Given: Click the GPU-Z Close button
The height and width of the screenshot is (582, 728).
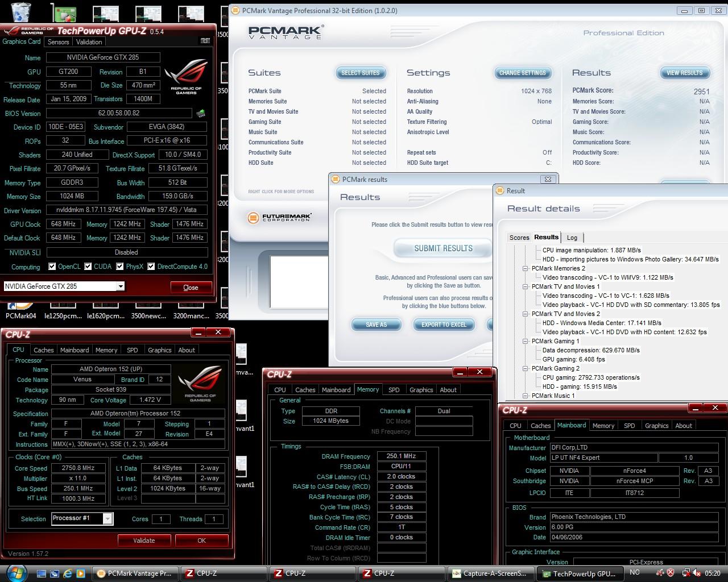Looking at the screenshot, I should 191,288.
